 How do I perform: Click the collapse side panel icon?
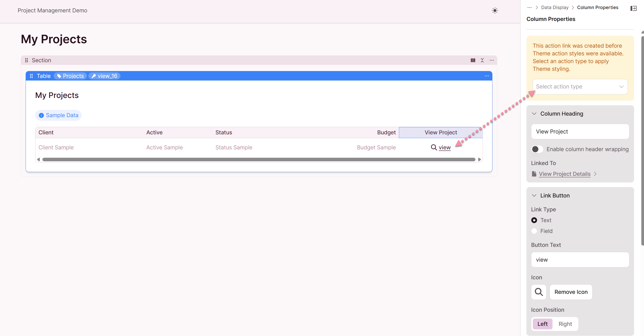pos(633,8)
